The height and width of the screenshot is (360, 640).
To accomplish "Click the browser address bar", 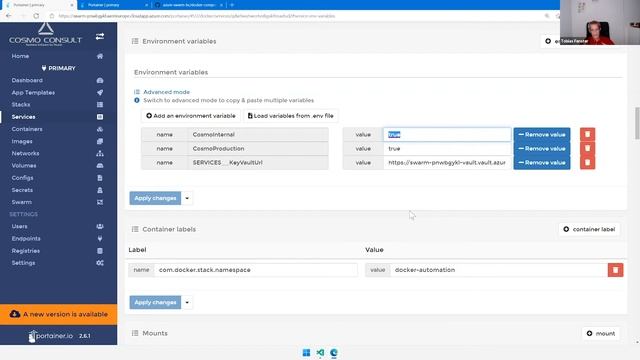I will (x=298, y=16).
